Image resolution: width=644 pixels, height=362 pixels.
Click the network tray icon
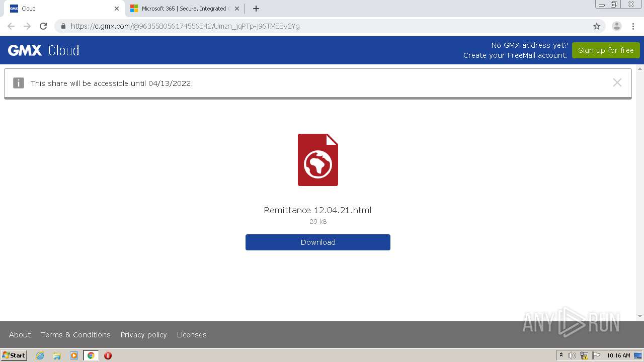coord(584,355)
